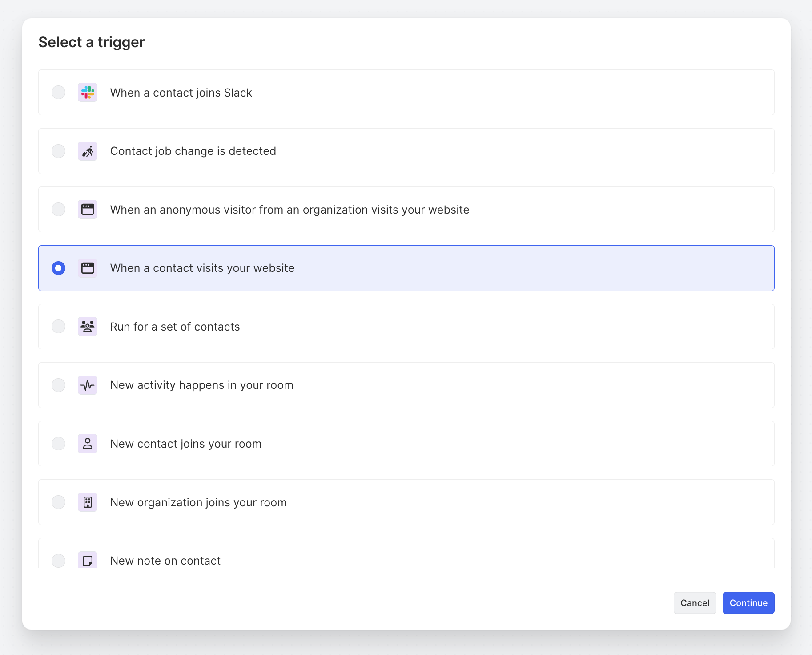Pick 'New organization joins your room' radio button
This screenshot has width=812, height=655.
pyautogui.click(x=58, y=502)
